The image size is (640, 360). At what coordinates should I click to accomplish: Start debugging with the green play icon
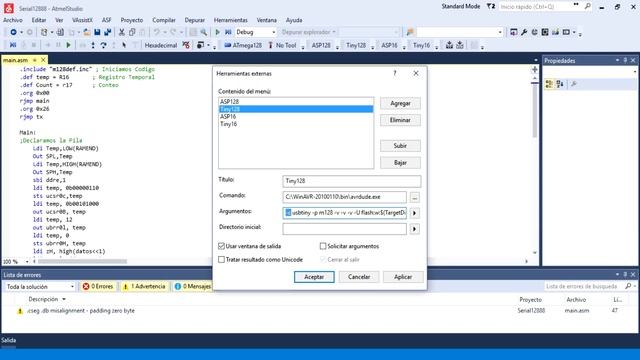click(218, 32)
